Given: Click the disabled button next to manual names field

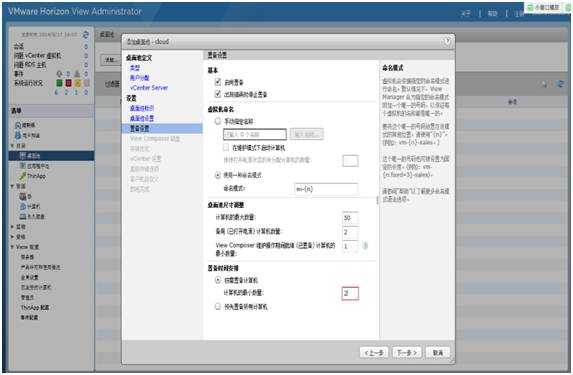Looking at the screenshot, I should click(x=307, y=135).
